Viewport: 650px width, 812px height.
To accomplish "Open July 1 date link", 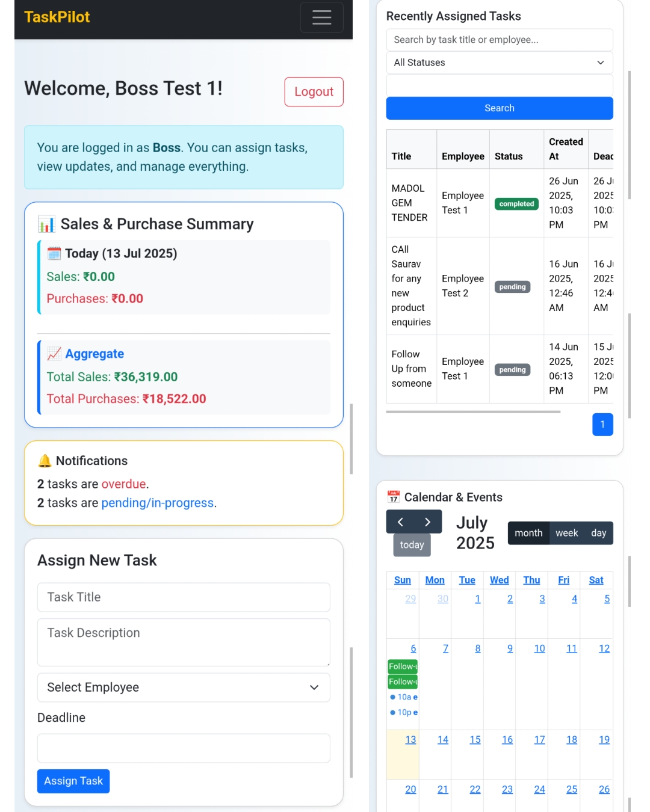I will pyautogui.click(x=478, y=599).
